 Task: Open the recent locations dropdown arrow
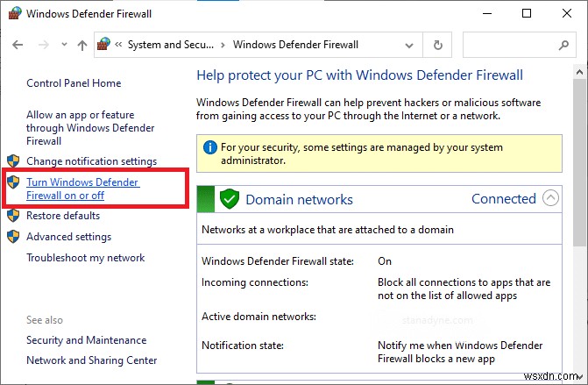[x=62, y=45]
